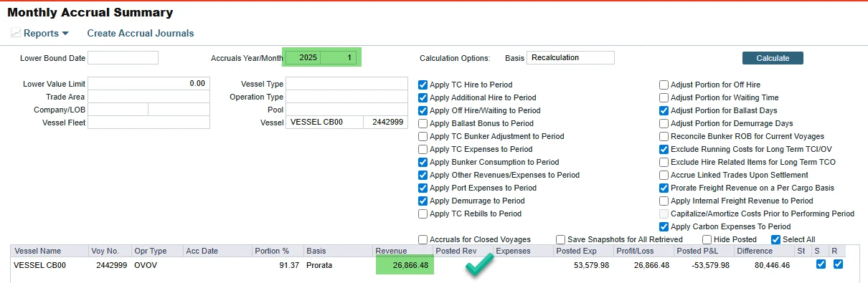Enable Apply Internal Freight Revenue to Period
Screen dimensions: 868x283
[664, 201]
